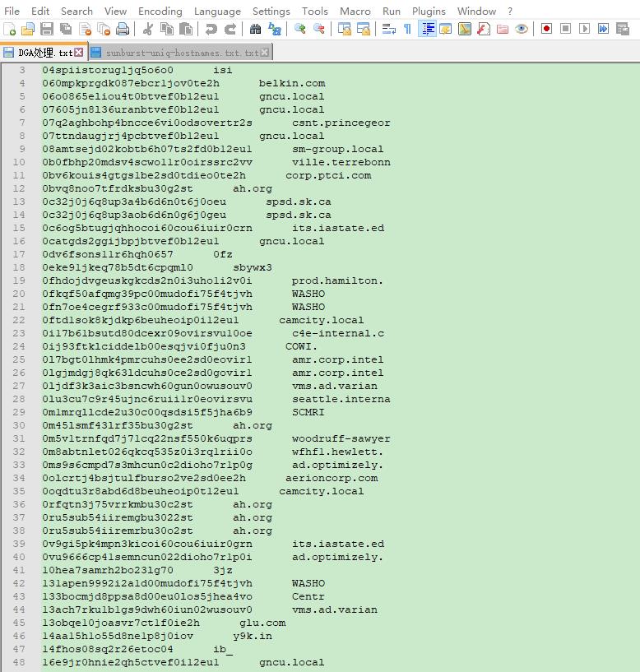Image resolution: width=640 pixels, height=672 pixels.
Task: Click the Close document toolbar icon
Action: (85, 29)
